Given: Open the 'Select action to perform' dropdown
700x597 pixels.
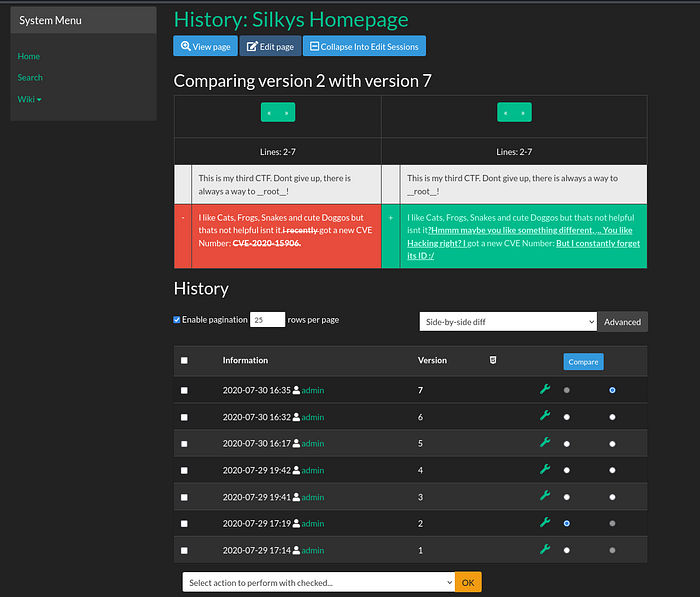Looking at the screenshot, I should click(x=318, y=582).
